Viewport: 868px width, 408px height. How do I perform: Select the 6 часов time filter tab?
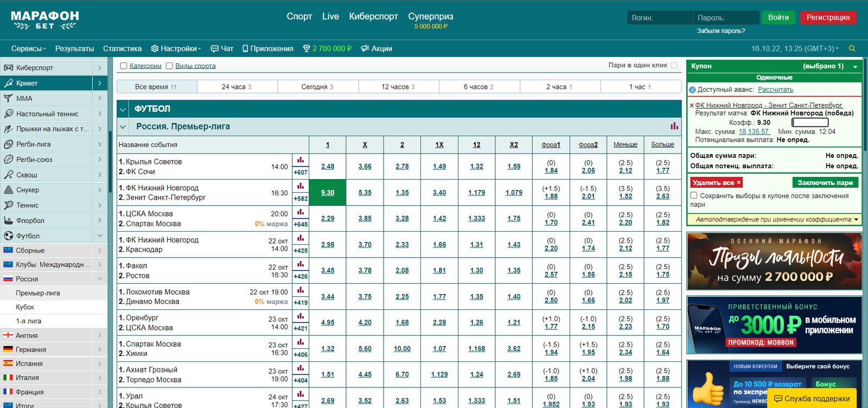pyautogui.click(x=479, y=87)
